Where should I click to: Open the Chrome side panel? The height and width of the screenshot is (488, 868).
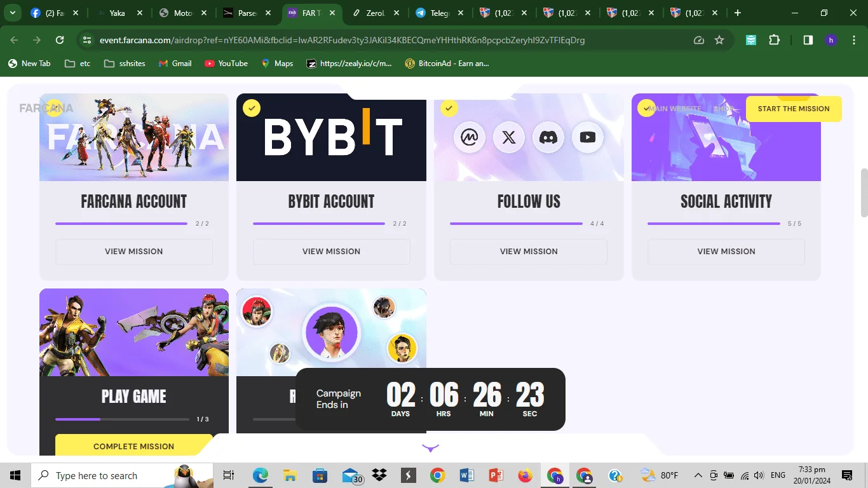pos(808,40)
